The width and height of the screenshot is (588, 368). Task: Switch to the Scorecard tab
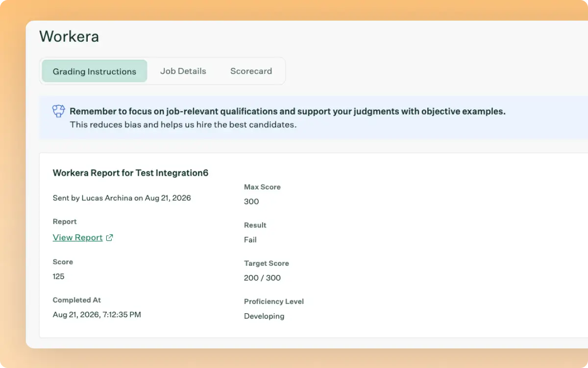pyautogui.click(x=251, y=71)
